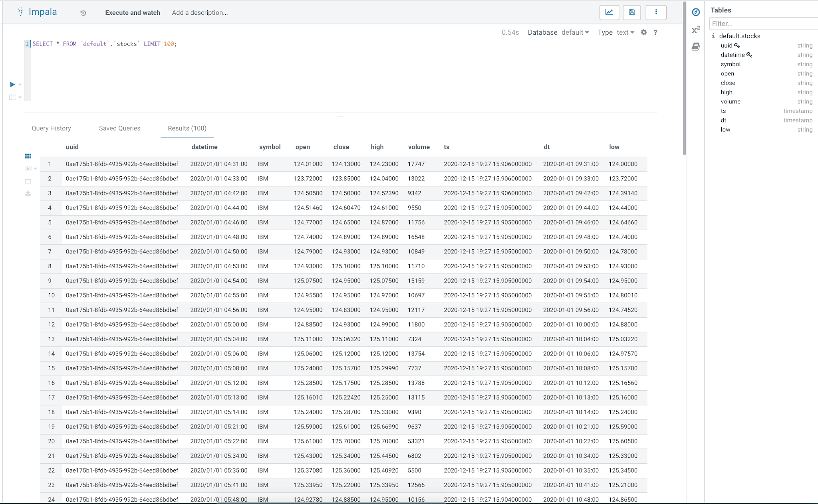
Task: Click the explain query map icon
Action: coord(12,97)
